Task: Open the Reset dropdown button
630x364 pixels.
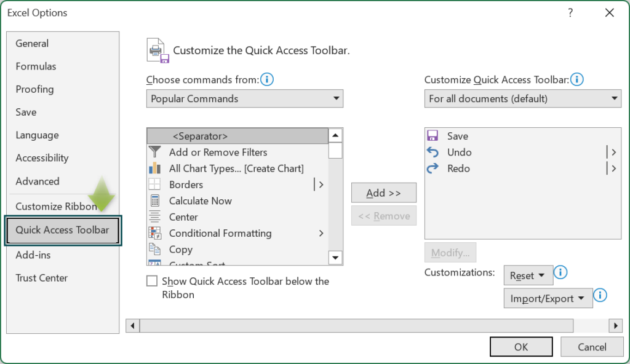Action: 528,275
